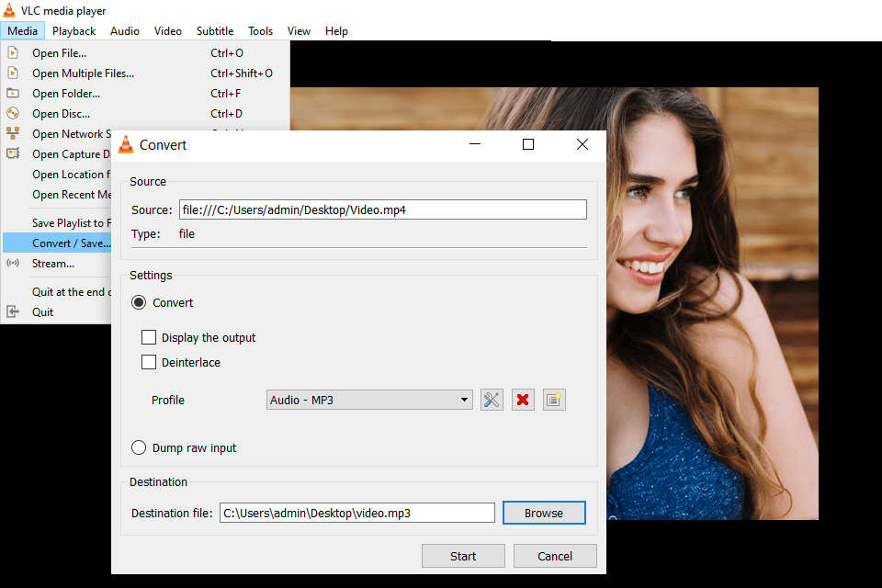Open the Video menu
The height and width of the screenshot is (588, 882).
(167, 31)
